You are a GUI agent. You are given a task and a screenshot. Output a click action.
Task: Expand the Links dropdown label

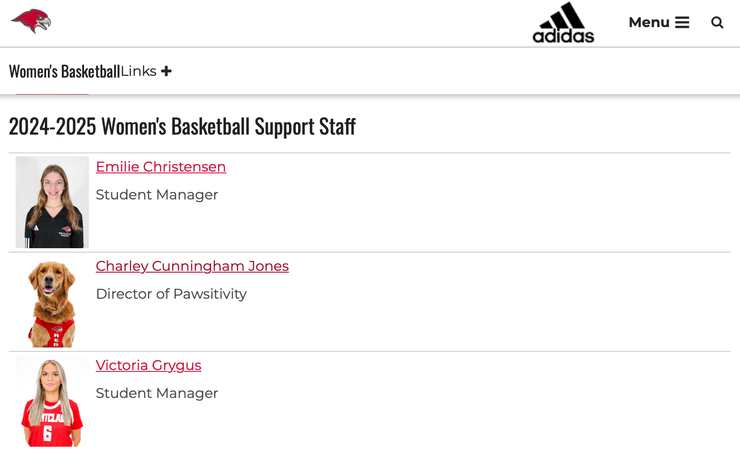139,71
